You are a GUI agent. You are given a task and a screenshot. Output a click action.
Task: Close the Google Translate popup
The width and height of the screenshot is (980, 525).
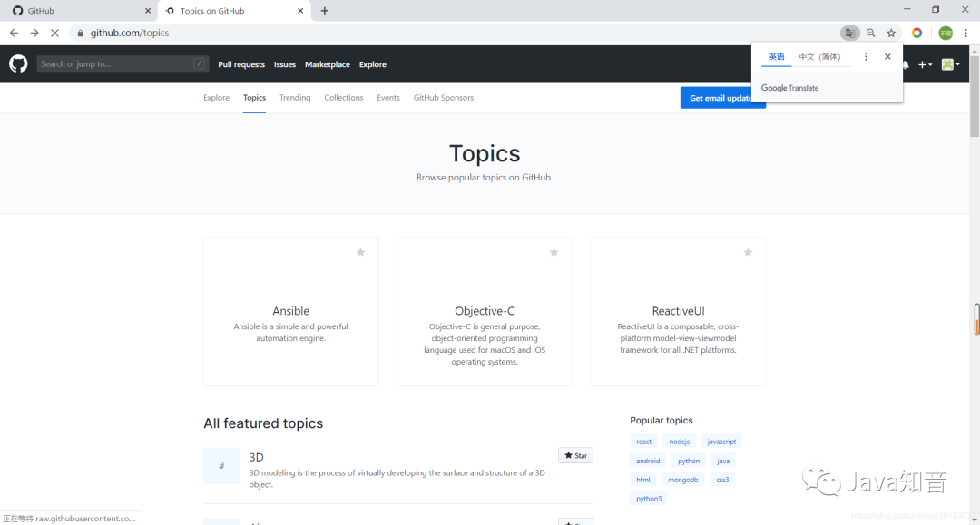point(887,56)
